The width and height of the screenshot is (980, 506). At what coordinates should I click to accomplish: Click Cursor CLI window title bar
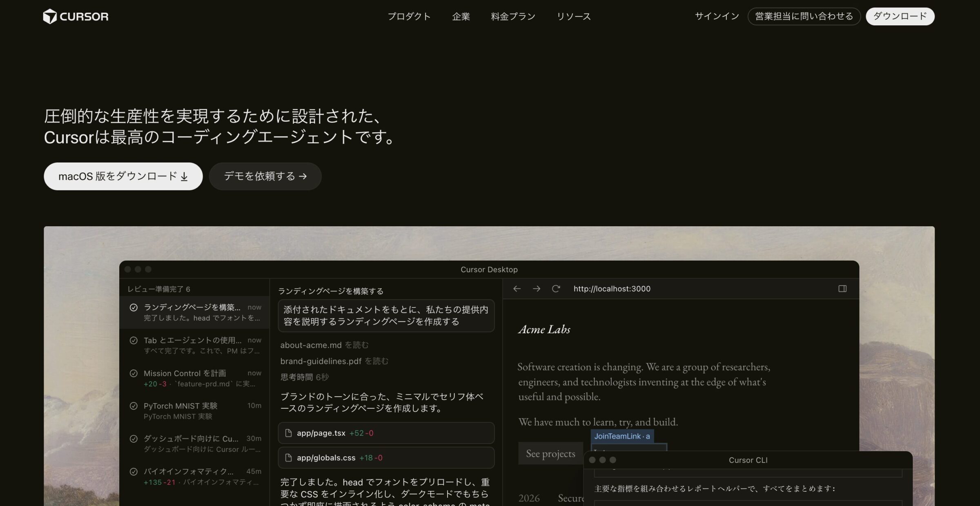(748, 460)
